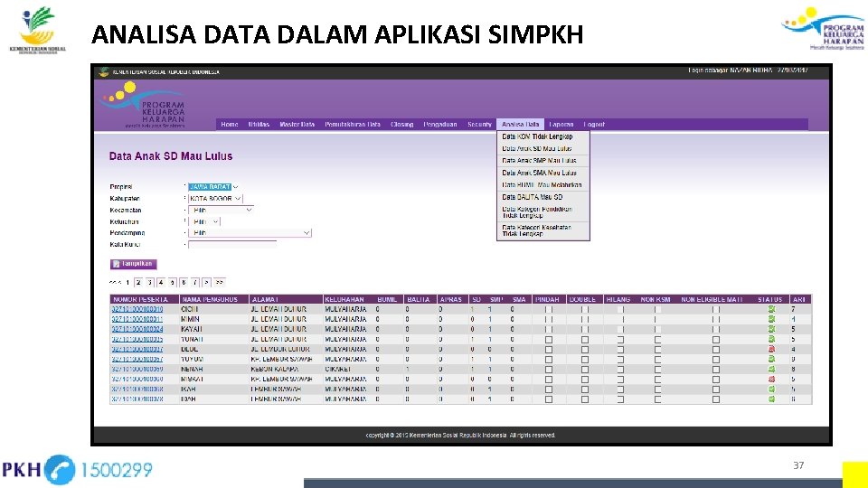Open the Kabupaten dropdown showing KOTA BOGOR
The width and height of the screenshot is (868, 488).
click(215, 199)
